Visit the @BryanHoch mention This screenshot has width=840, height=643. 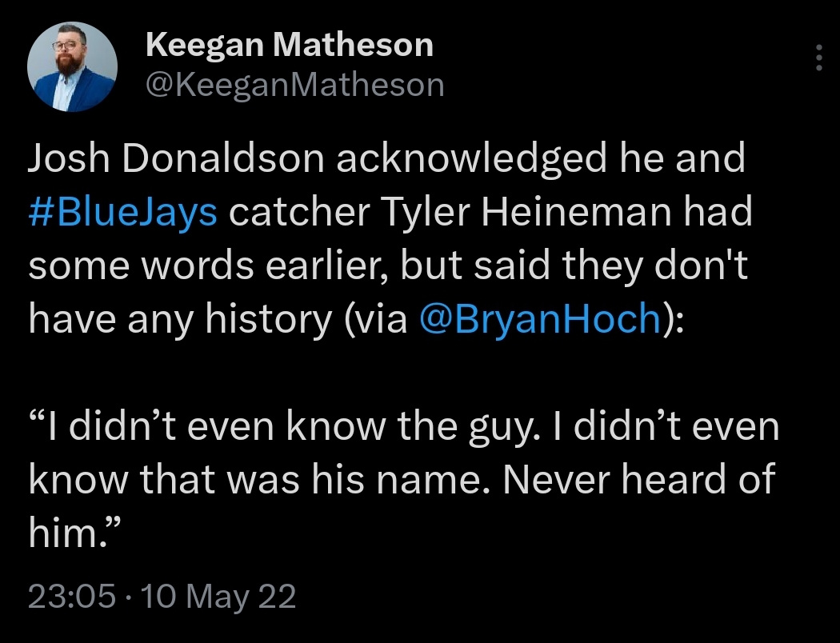coord(540,319)
